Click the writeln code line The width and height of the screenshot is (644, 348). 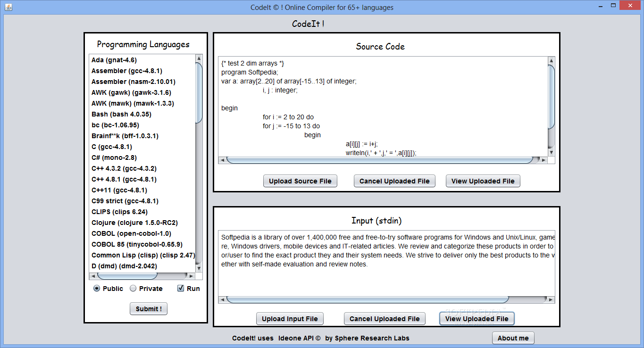(381, 153)
